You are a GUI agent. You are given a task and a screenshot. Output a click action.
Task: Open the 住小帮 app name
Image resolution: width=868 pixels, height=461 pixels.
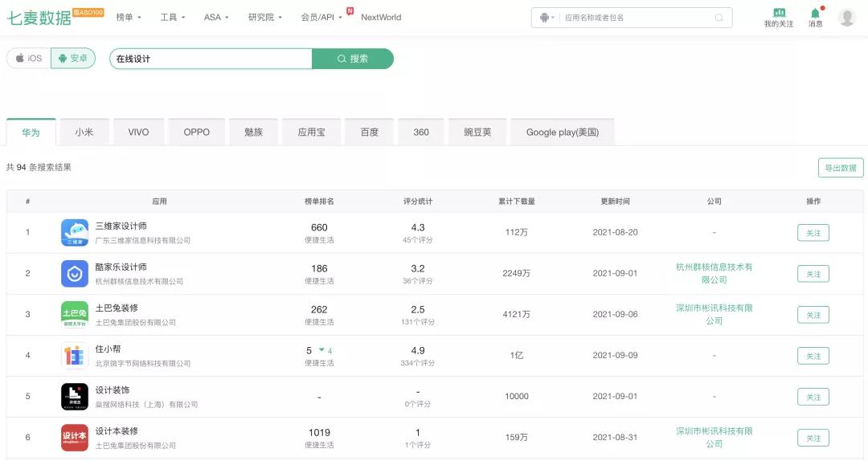coord(108,349)
